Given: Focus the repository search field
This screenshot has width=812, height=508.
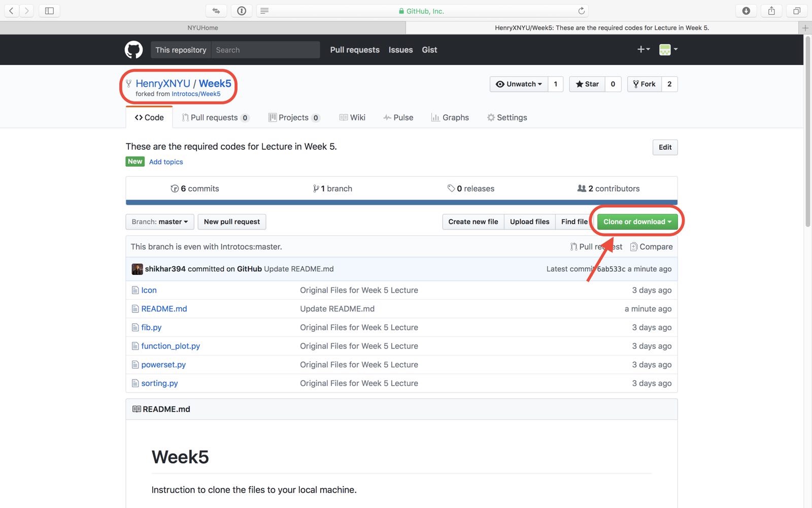Looking at the screenshot, I should point(265,50).
